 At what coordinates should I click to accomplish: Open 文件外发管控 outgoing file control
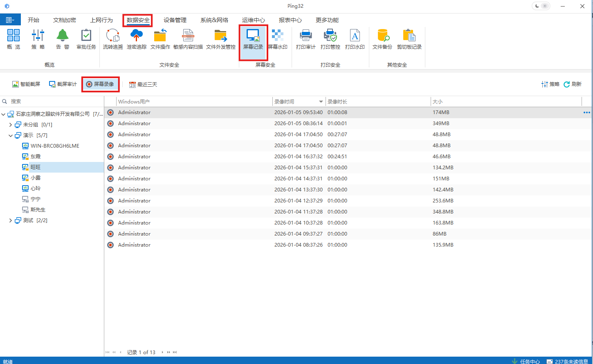220,40
